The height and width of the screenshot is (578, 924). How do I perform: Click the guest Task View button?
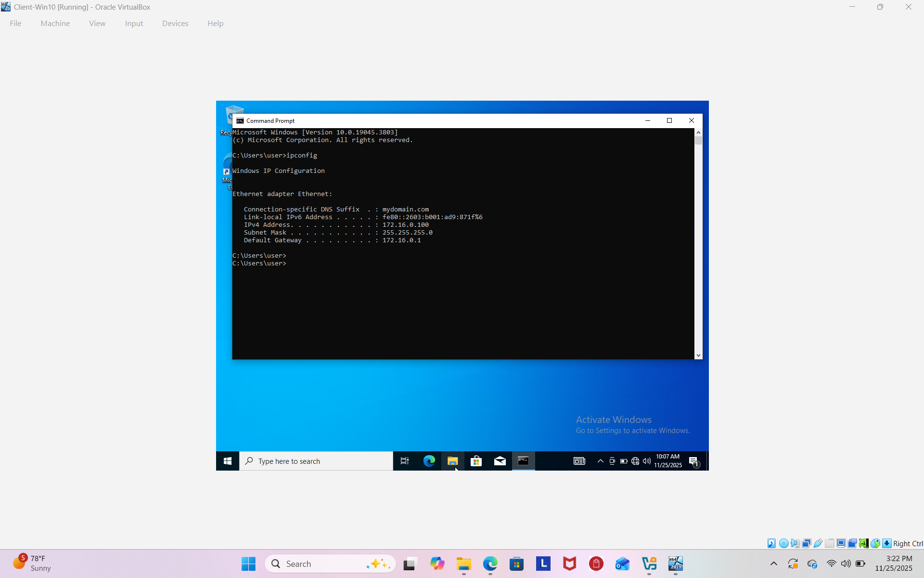405,461
